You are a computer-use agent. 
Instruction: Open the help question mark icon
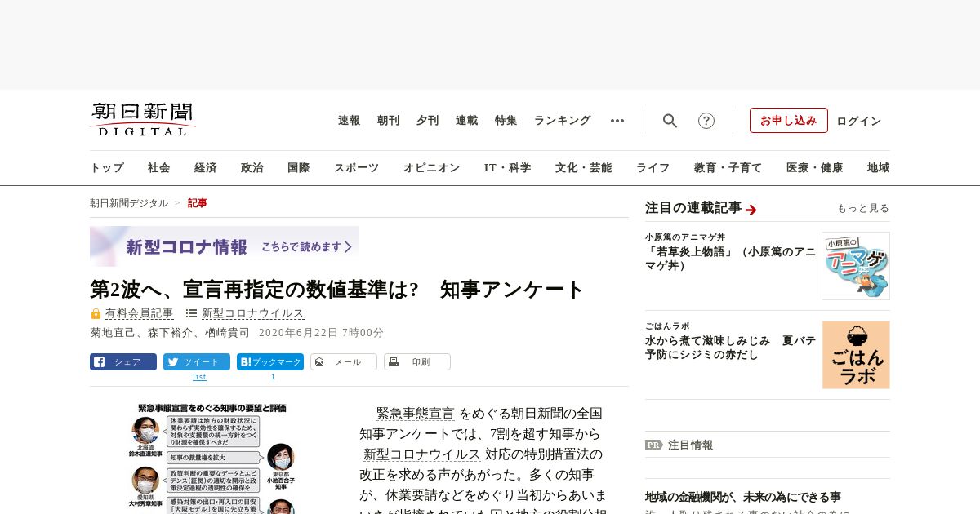click(x=706, y=121)
